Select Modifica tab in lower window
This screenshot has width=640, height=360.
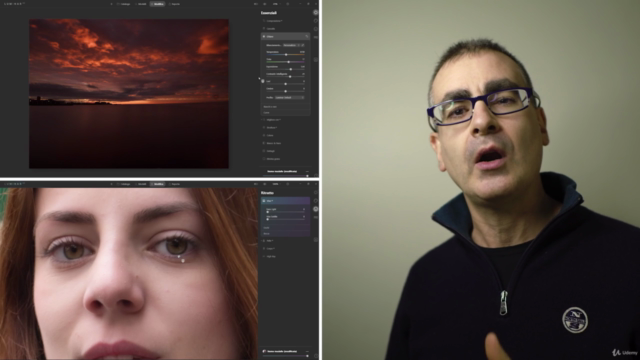[157, 184]
